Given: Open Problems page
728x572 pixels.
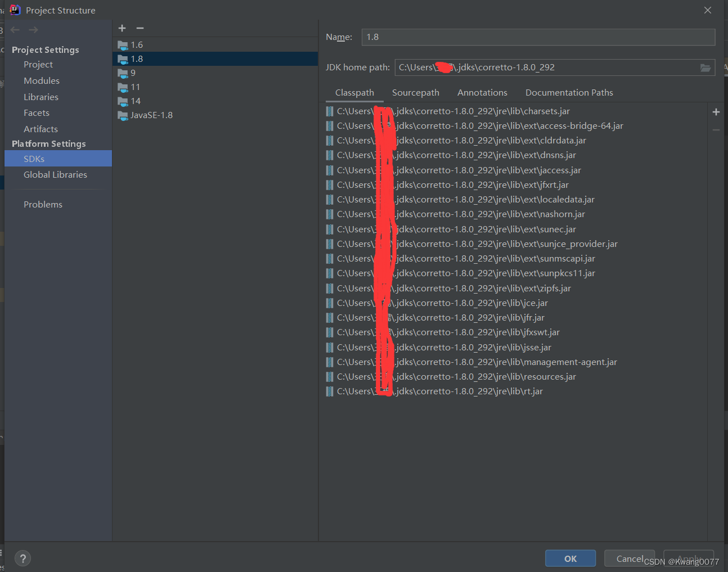Looking at the screenshot, I should 43,205.
